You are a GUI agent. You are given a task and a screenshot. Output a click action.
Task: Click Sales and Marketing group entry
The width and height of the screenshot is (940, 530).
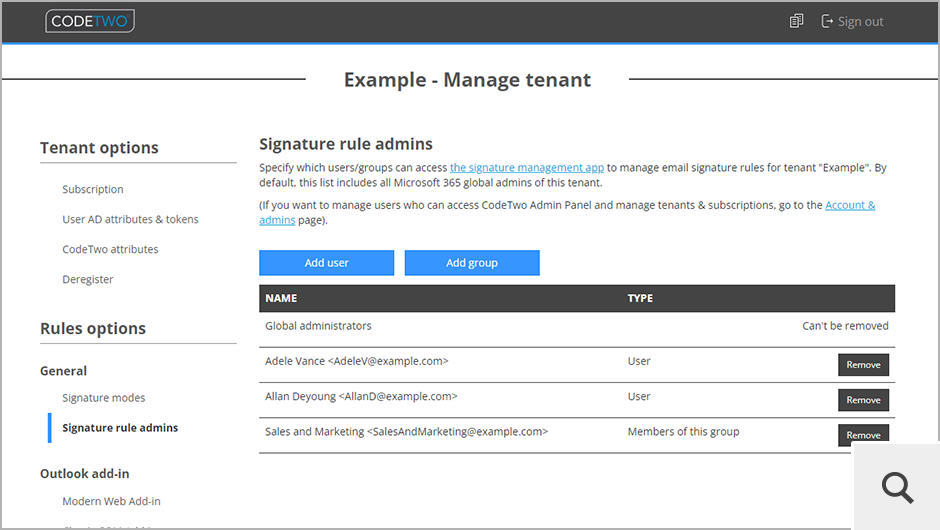[406, 432]
